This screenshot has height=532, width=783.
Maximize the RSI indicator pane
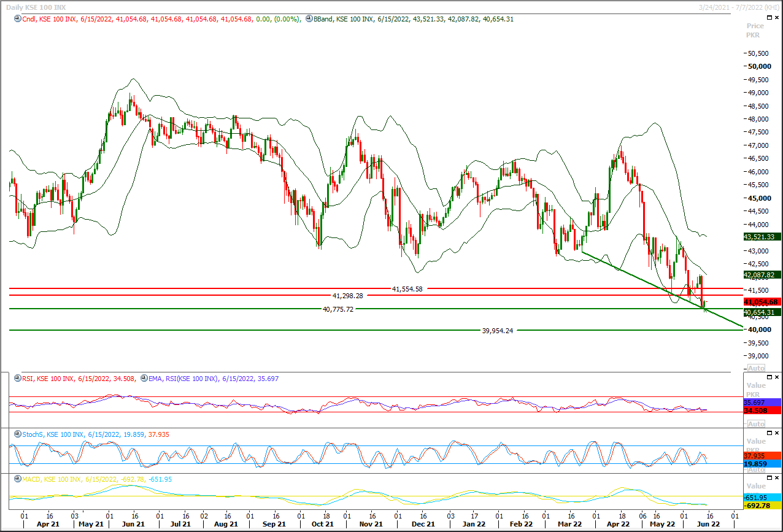[x=769, y=377]
